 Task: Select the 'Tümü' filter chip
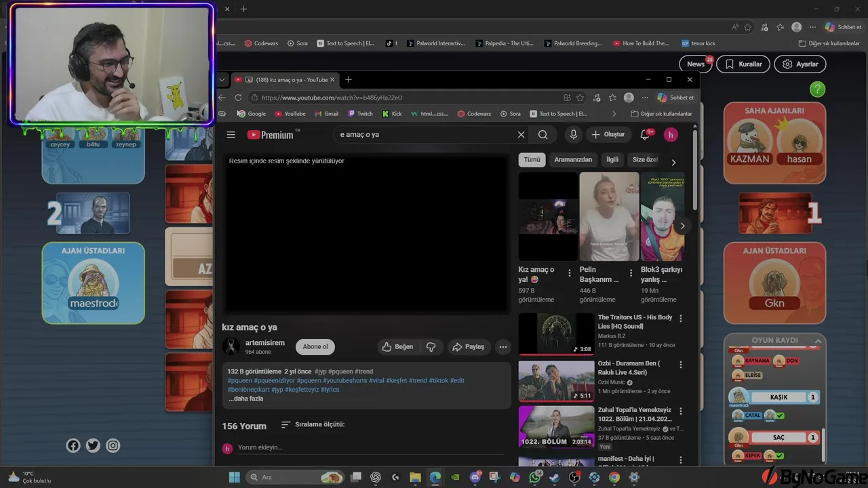pos(532,160)
